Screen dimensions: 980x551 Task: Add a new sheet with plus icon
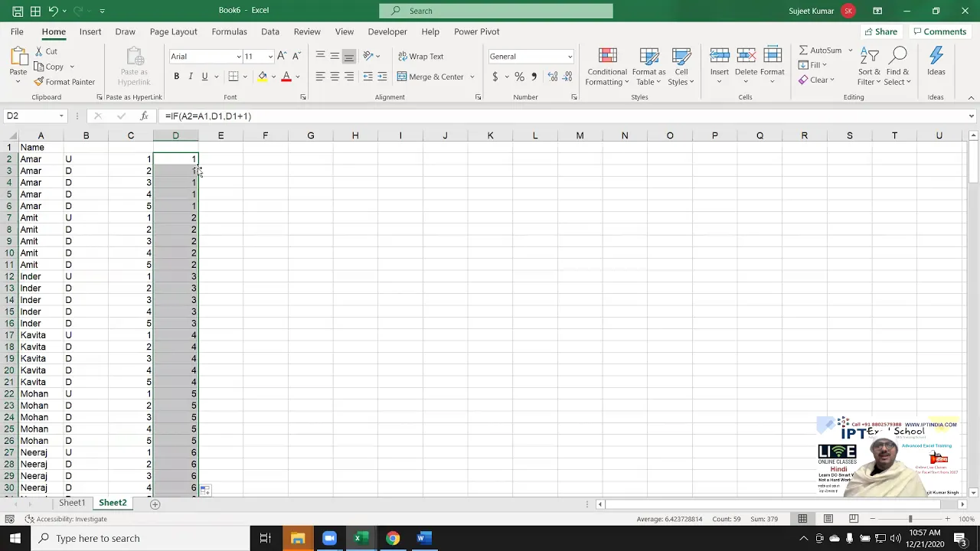(155, 504)
